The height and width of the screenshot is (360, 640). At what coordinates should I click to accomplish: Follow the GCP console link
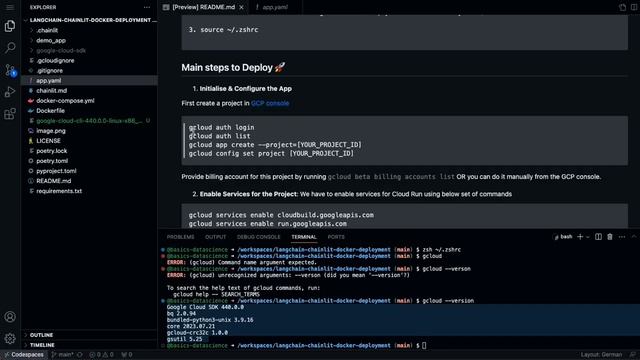(270, 103)
